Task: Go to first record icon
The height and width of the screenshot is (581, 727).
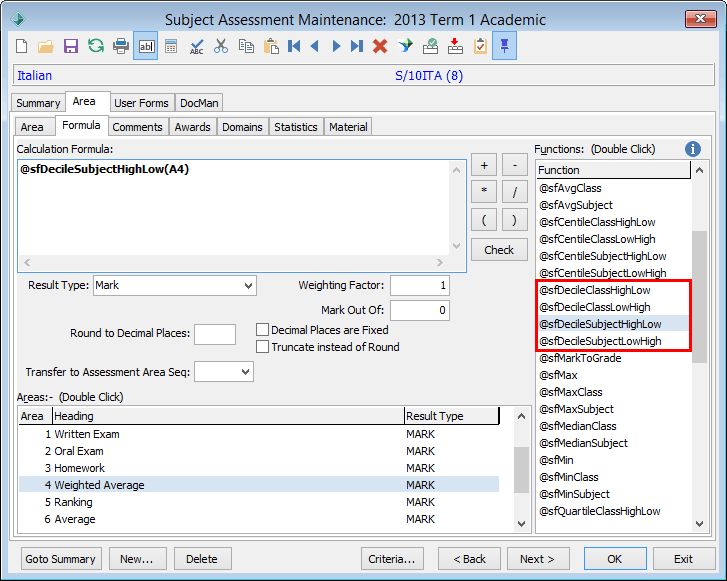Action: [294, 46]
